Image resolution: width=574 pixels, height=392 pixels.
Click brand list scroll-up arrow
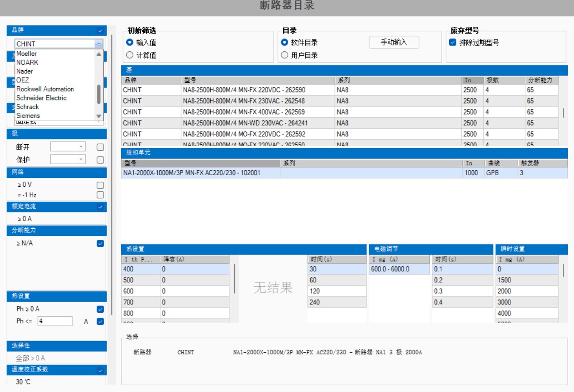point(99,54)
